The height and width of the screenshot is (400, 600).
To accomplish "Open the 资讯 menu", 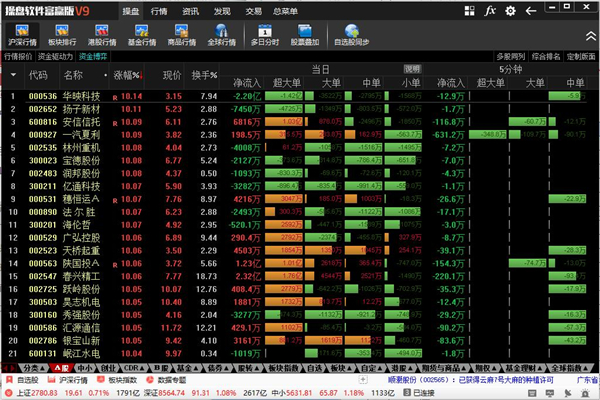I will pyautogui.click(x=190, y=10).
